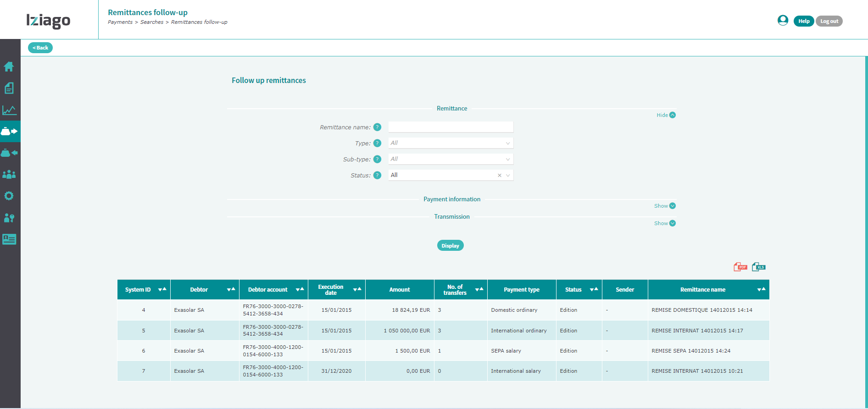
Task: Sort by Status column arrows
Action: tap(594, 289)
